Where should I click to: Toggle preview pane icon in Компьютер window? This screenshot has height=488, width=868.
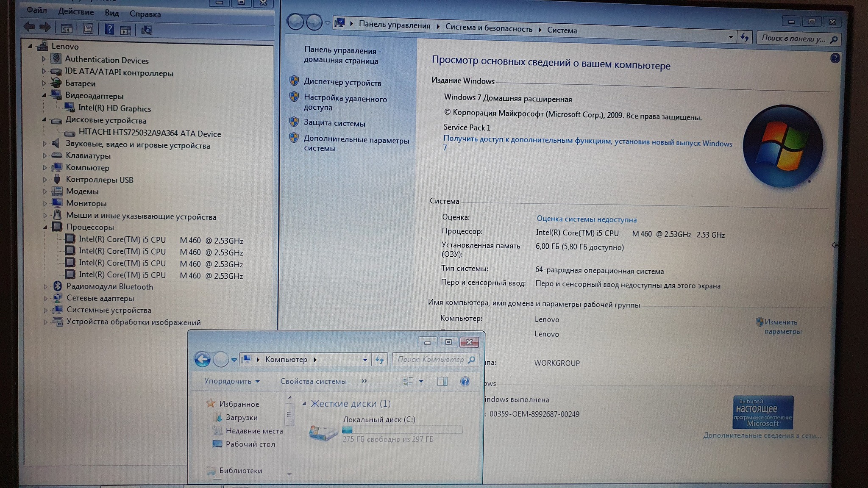(442, 381)
